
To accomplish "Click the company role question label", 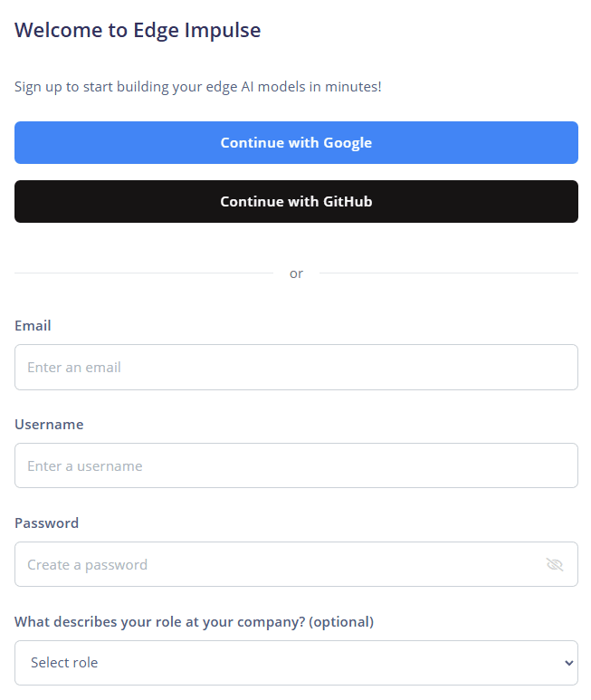I will tap(194, 621).
